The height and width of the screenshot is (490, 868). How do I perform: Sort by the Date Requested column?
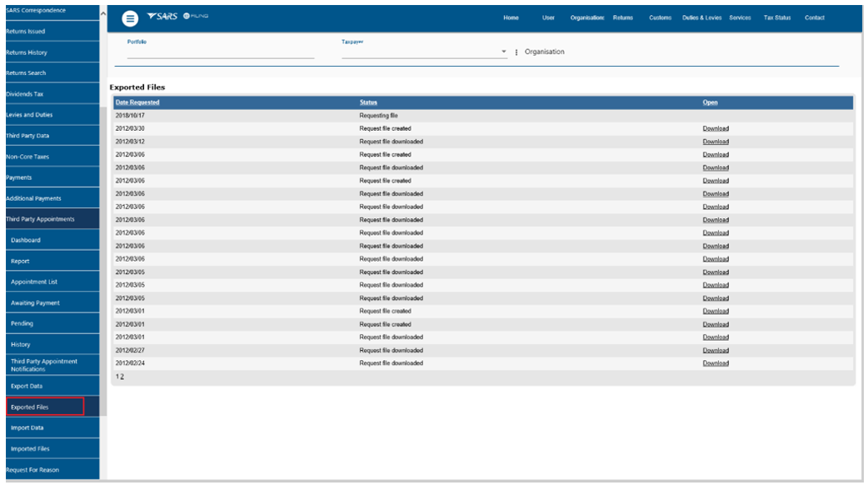click(137, 102)
